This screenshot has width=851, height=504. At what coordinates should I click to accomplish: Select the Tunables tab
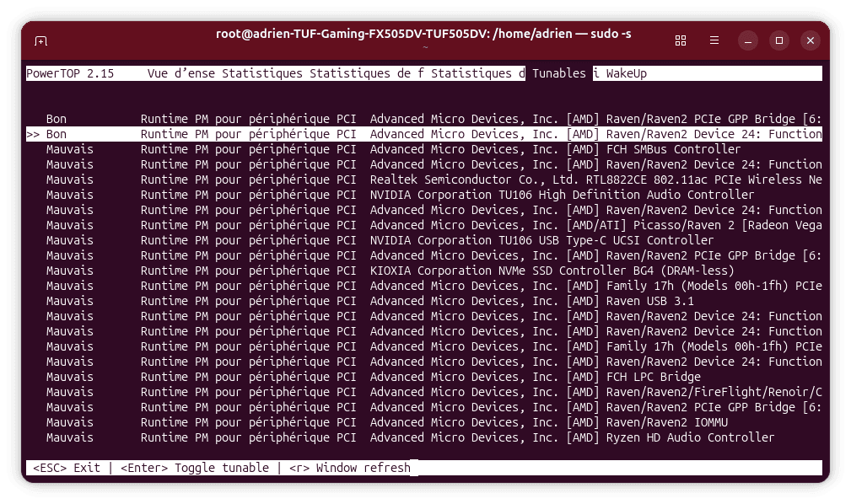(559, 73)
